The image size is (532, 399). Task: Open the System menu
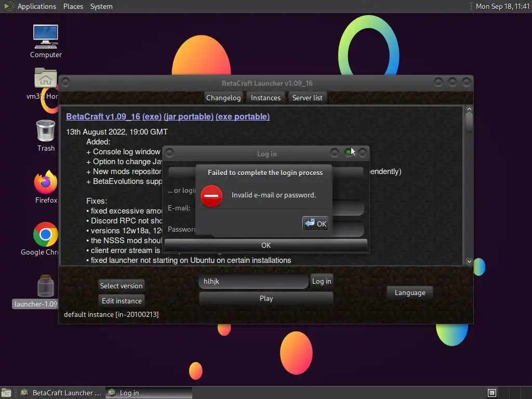point(101,6)
